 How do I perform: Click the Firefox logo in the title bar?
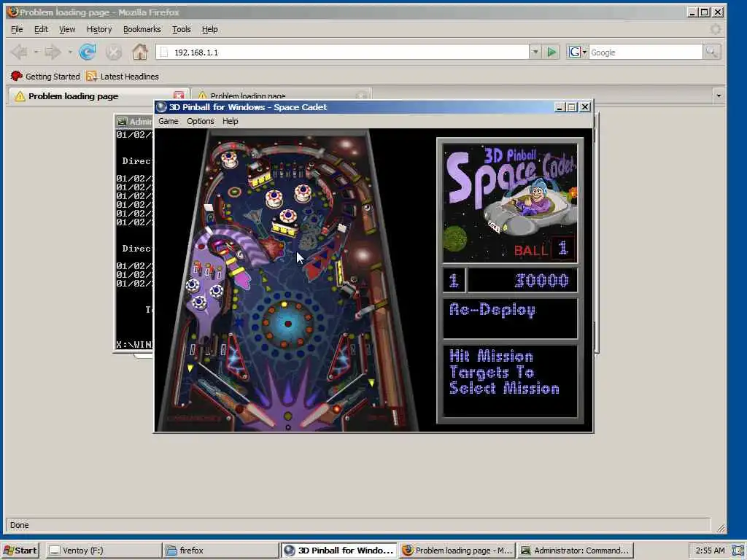(x=12, y=12)
